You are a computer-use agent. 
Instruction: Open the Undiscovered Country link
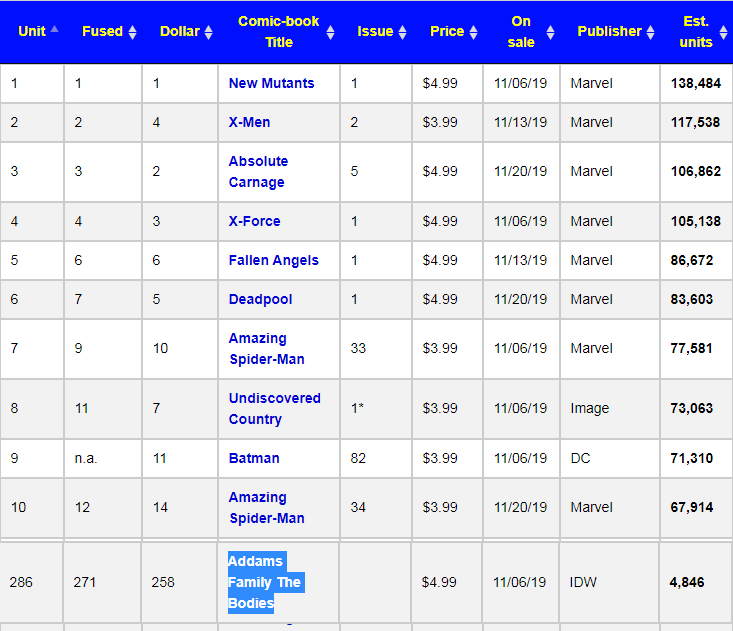pos(274,409)
